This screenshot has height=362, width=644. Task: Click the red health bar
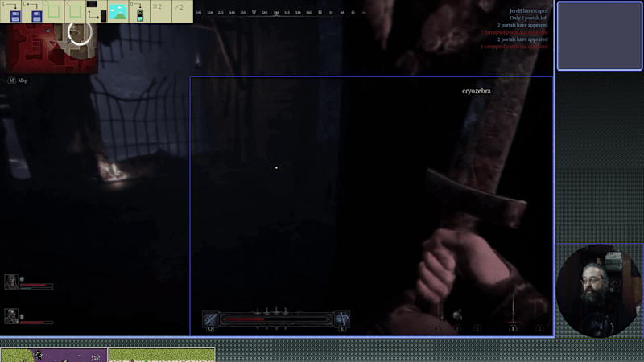tap(276, 319)
